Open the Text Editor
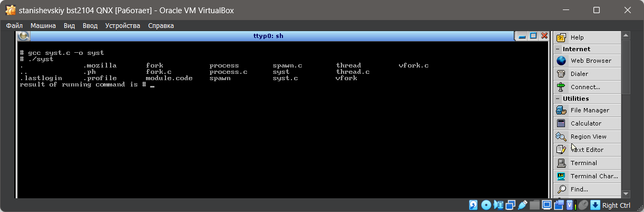Screen dimensions: 644x212 point(587,150)
